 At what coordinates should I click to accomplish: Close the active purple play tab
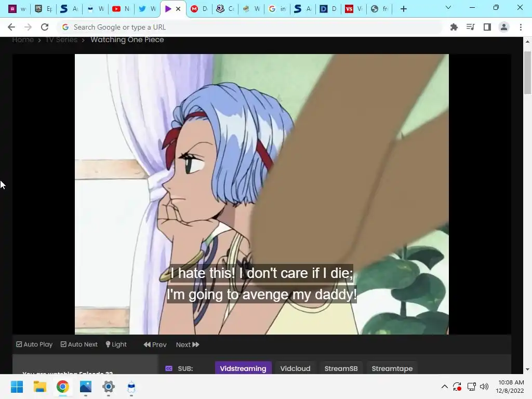click(178, 9)
